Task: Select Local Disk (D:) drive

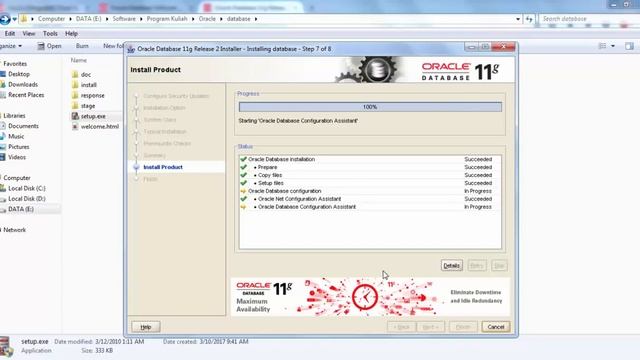Action: coord(27,199)
